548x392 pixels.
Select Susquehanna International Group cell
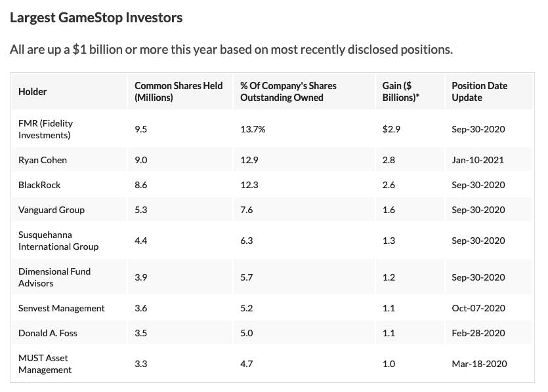pyautogui.click(x=58, y=241)
